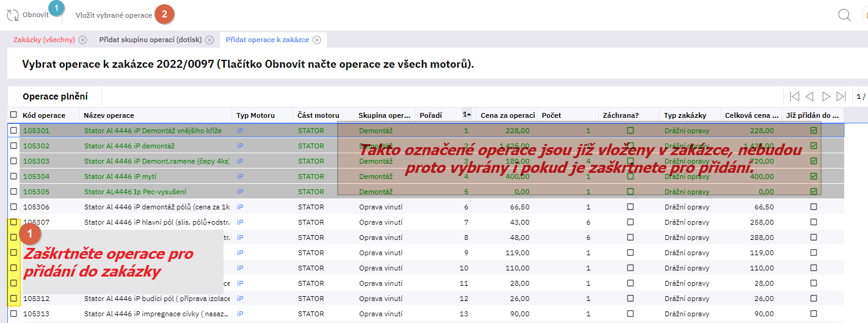Go to previous page arrow
Viewport: 868px width, 323px height.
809,96
